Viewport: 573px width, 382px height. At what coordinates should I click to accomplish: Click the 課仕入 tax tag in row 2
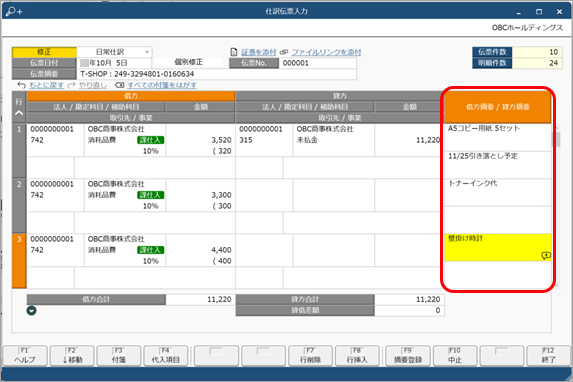tap(151, 195)
